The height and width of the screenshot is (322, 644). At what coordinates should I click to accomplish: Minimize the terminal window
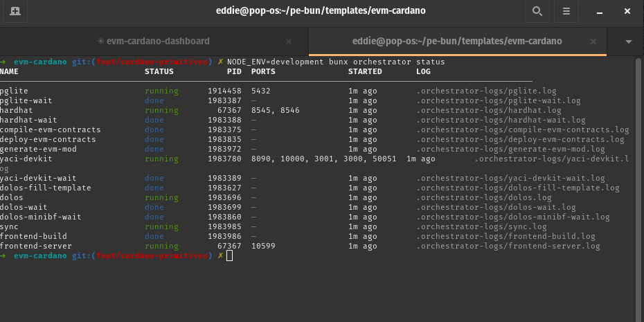click(600, 12)
